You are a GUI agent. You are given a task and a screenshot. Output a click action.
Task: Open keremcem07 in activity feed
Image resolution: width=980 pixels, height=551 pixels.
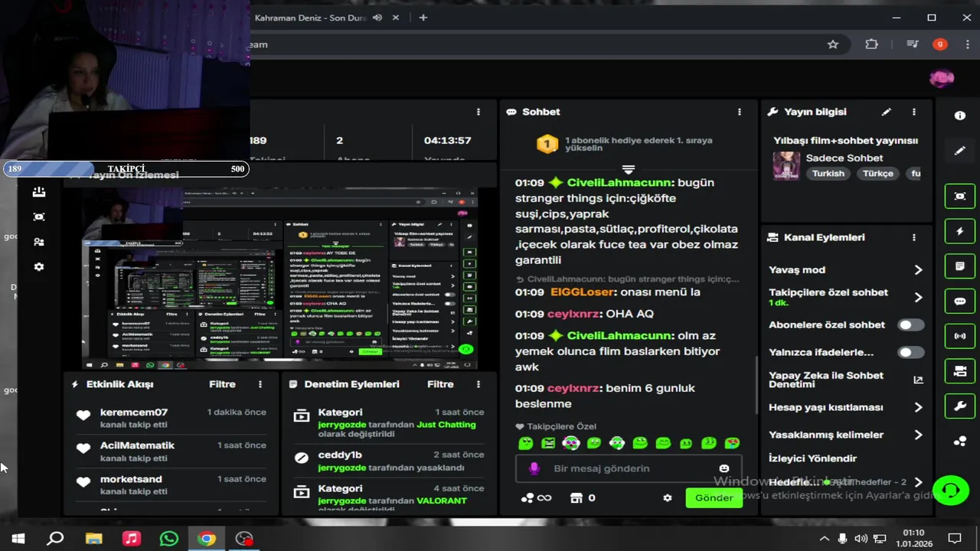[x=134, y=412]
